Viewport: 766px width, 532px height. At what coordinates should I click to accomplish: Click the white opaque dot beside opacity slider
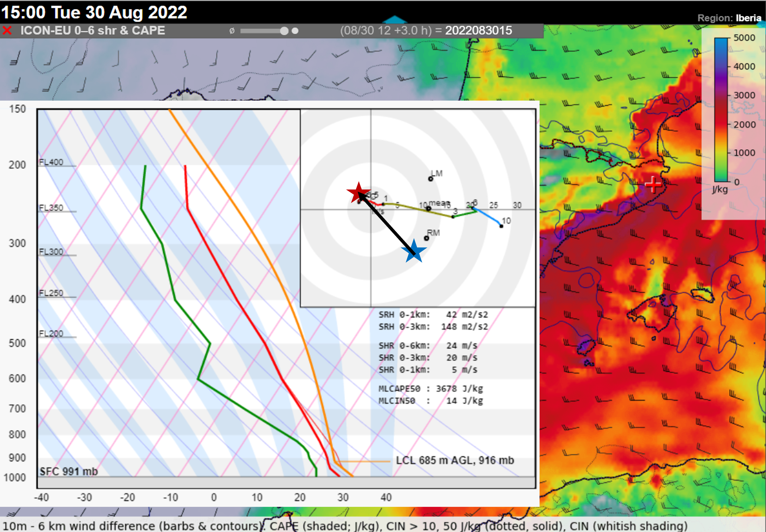click(295, 31)
